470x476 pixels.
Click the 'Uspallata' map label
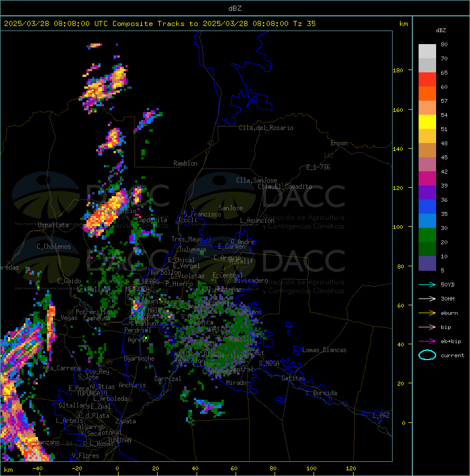[53, 225]
